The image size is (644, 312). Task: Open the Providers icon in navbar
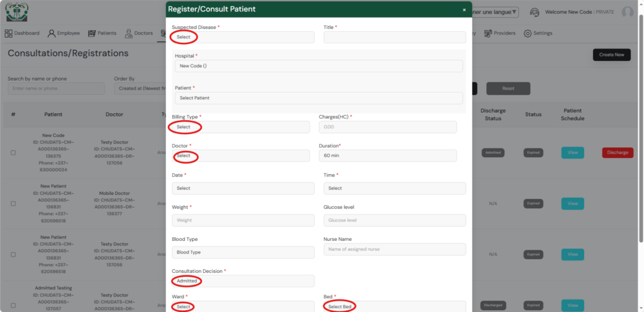[488, 33]
